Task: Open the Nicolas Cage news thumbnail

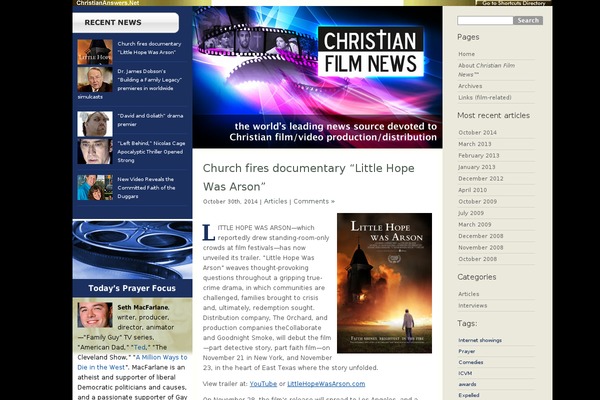Action: pos(95,152)
